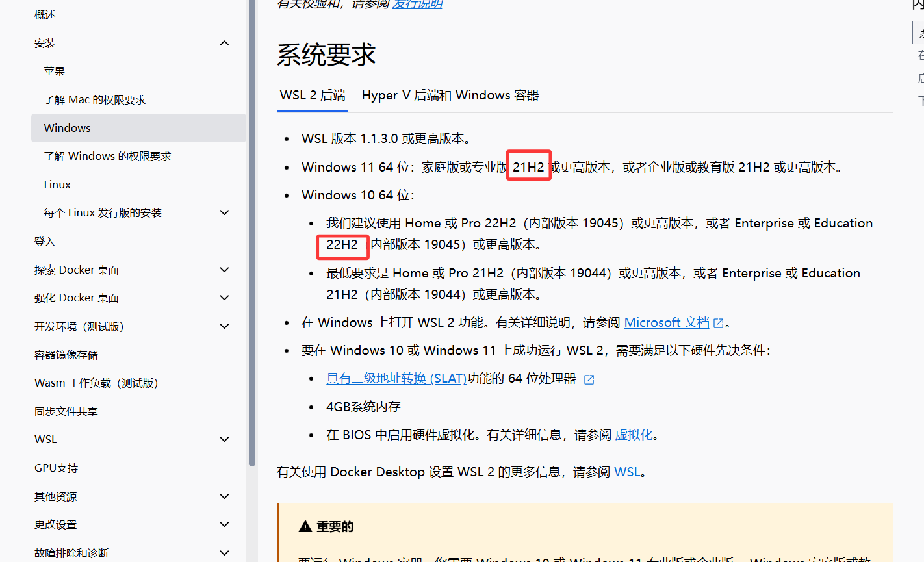This screenshot has height=562, width=924.
Task: Open the WSL link in the paragraph
Action: 627,472
